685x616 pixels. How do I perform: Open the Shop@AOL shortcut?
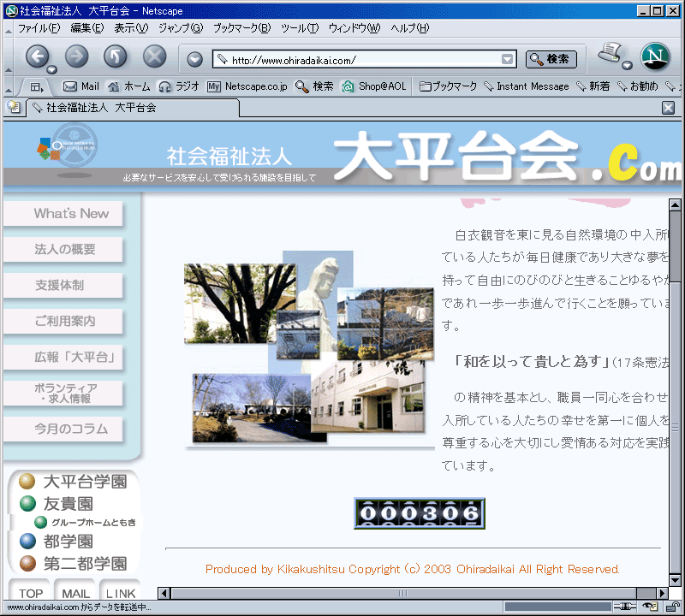click(374, 86)
